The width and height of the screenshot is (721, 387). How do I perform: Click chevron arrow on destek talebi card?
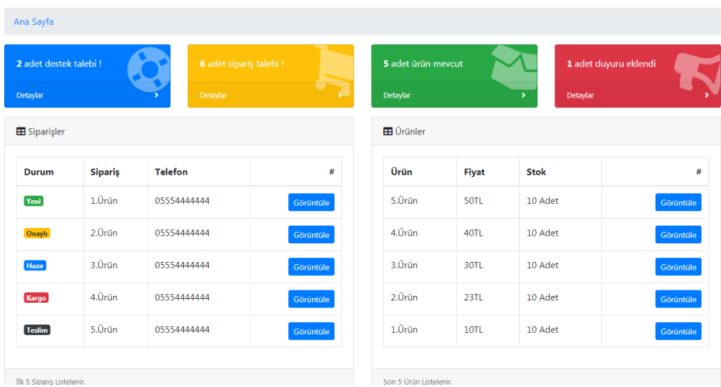[x=157, y=95]
